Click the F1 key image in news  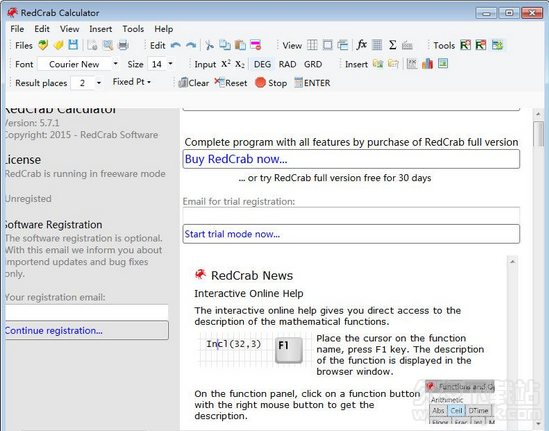coord(289,350)
